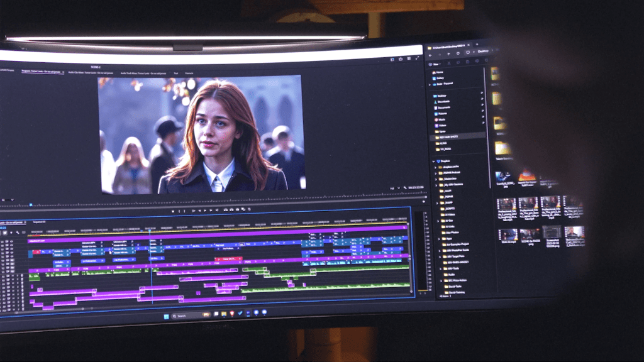Image resolution: width=644 pixels, height=362 pixels.
Task: Click the Mark Out icon under the Program monitor
Action: [184, 211]
